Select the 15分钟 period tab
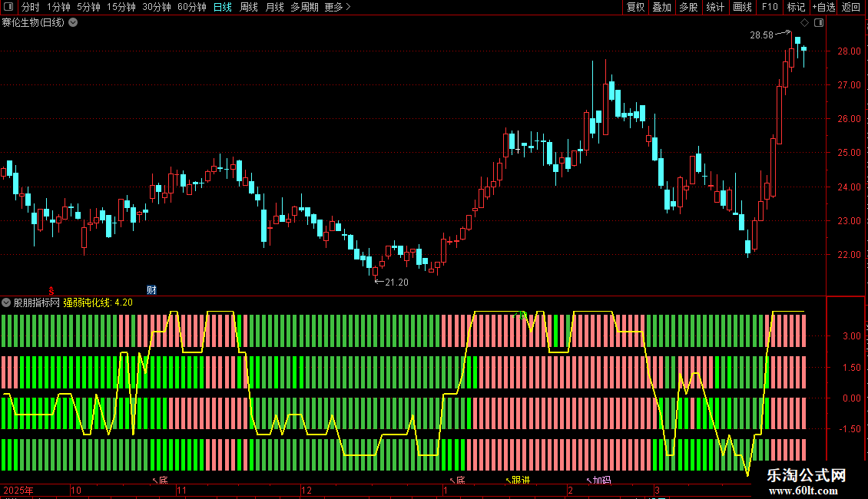The height and width of the screenshot is (499, 868). coord(121,7)
